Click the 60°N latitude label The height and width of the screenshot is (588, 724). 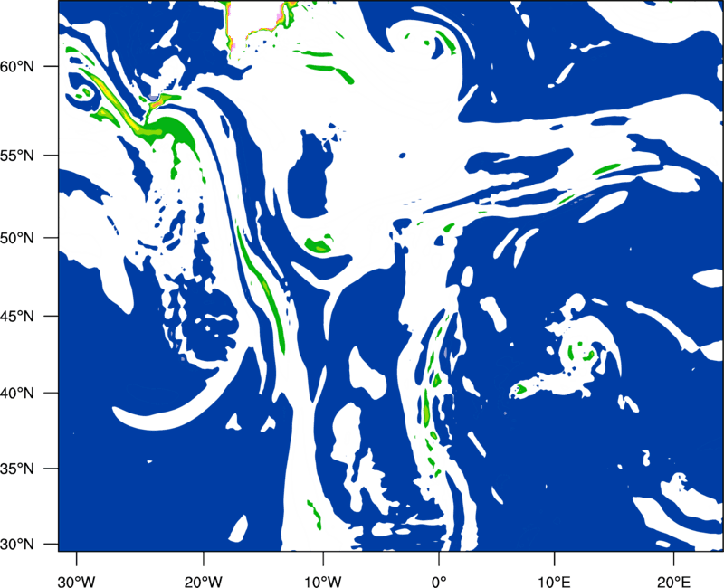pos(17,66)
